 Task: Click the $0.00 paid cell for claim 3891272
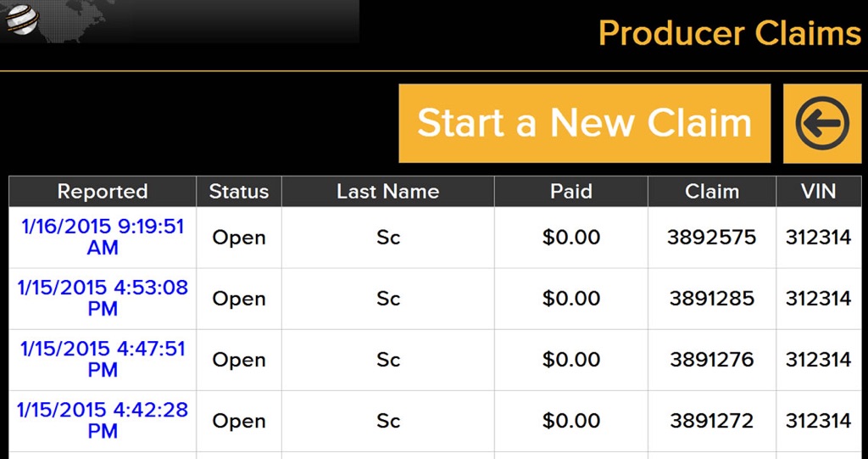coord(571,421)
